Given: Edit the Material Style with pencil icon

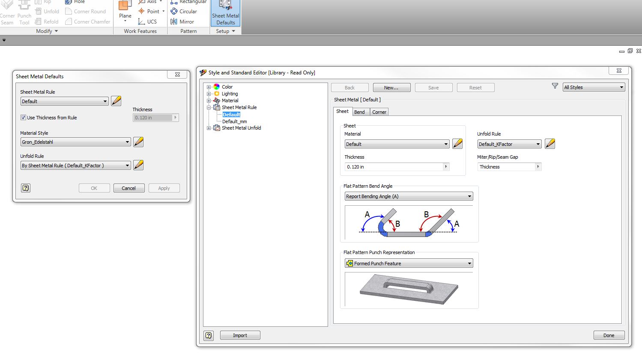Looking at the screenshot, I should (x=138, y=142).
